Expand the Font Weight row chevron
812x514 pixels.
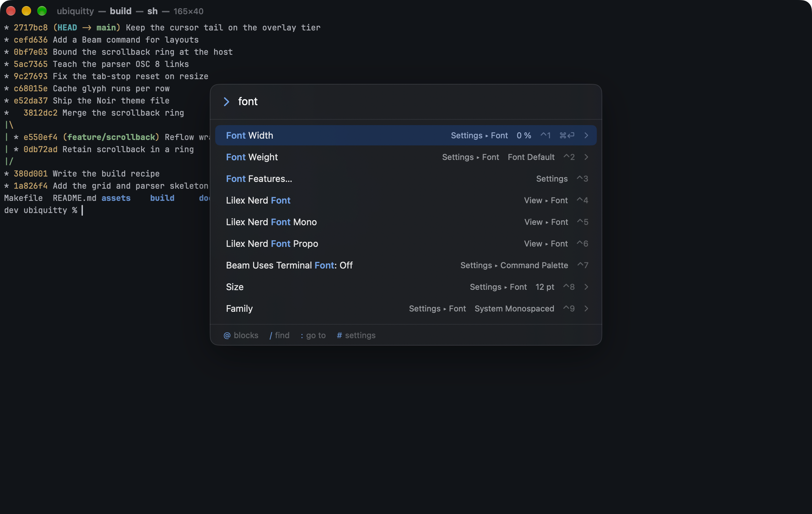(586, 157)
